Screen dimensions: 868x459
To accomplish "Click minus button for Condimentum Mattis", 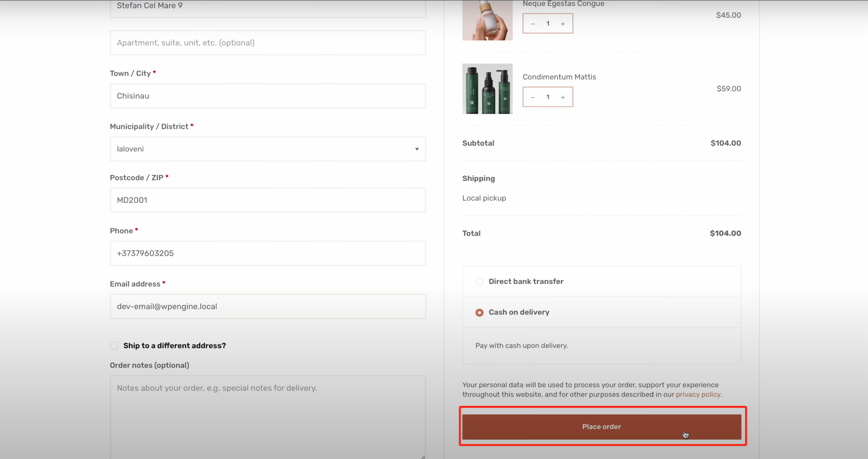I will (533, 97).
